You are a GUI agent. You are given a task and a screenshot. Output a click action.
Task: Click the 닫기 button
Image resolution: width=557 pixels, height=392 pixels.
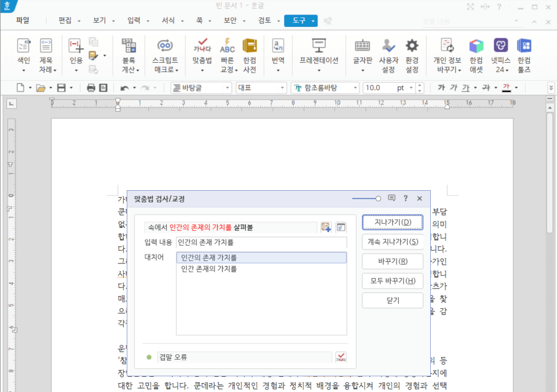[392, 300]
